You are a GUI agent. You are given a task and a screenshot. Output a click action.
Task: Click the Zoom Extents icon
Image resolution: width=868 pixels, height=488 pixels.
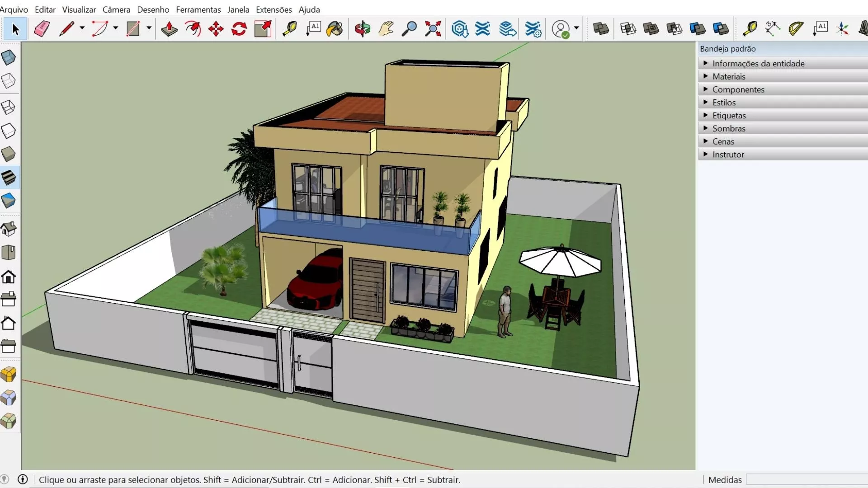(x=433, y=29)
